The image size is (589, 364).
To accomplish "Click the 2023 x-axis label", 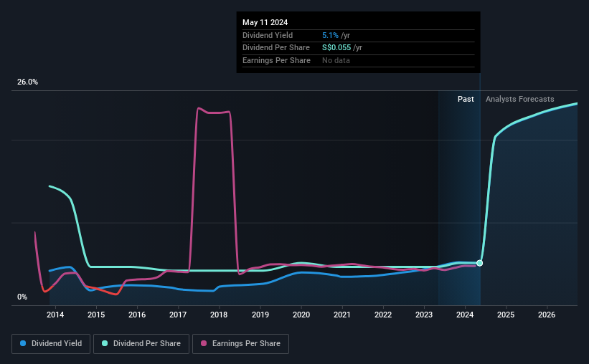I will [x=424, y=315].
